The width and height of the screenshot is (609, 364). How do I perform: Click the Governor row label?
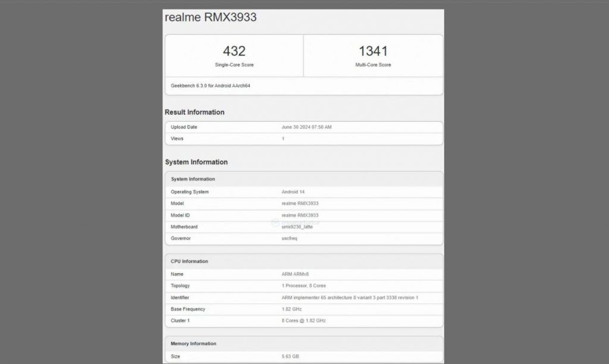click(x=181, y=239)
